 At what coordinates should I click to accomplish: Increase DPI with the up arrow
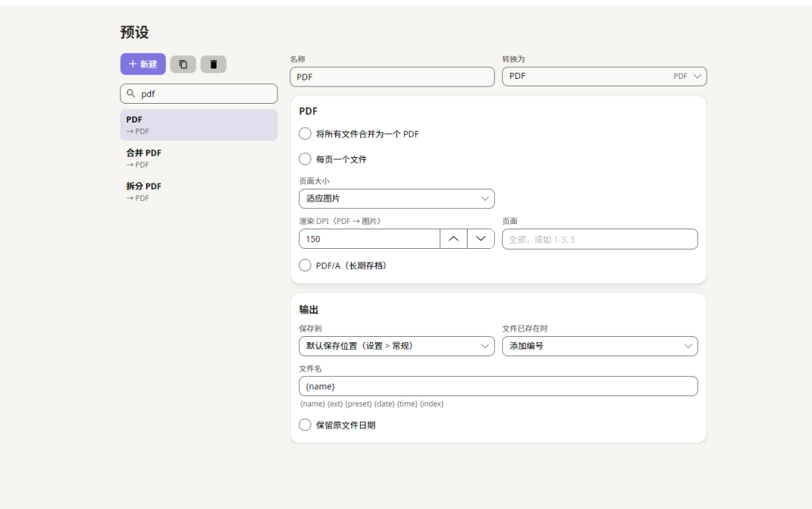453,239
